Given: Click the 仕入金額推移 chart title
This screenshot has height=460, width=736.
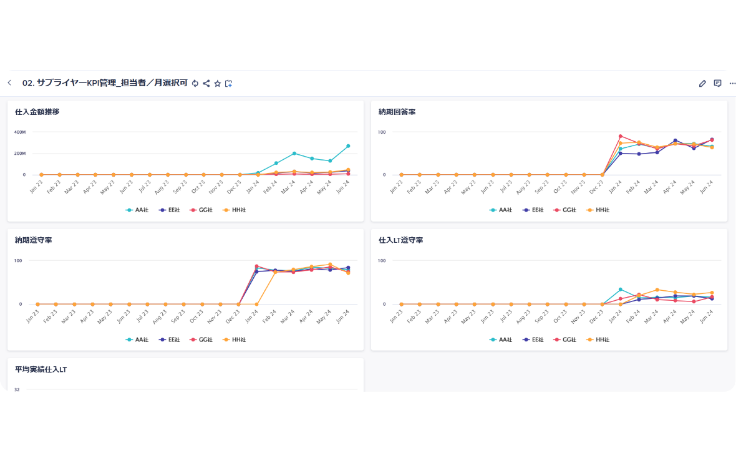Looking at the screenshot, I should (37, 112).
